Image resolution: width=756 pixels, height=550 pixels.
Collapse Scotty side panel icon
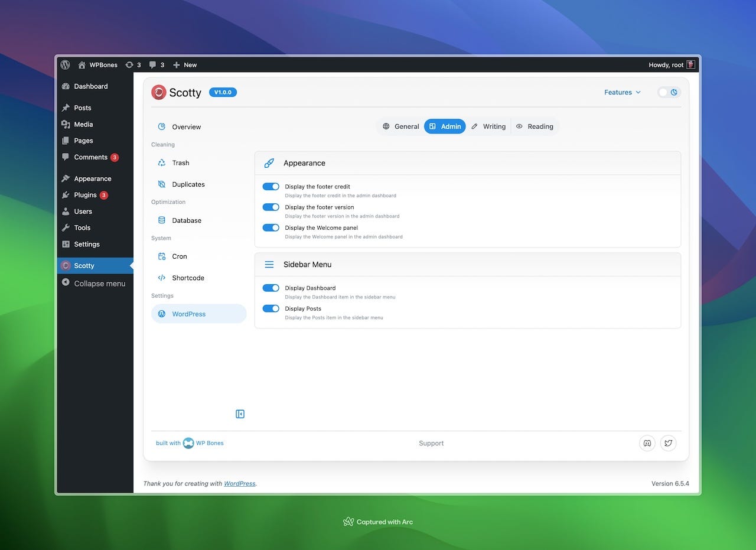[240, 414]
